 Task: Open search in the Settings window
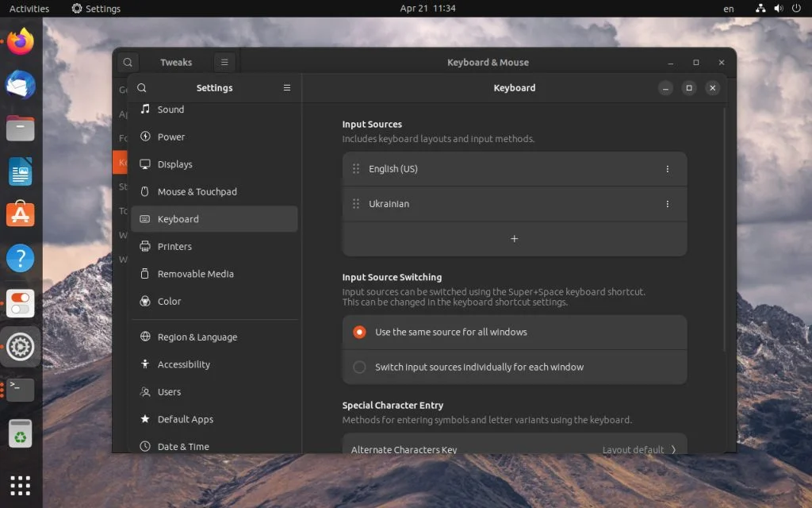[x=142, y=87]
